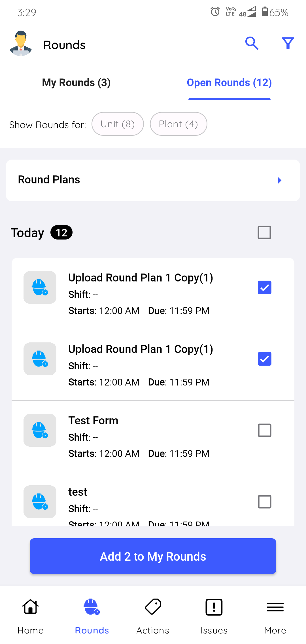Tick the checkbox for the test round
306x644 pixels.
pos(264,502)
